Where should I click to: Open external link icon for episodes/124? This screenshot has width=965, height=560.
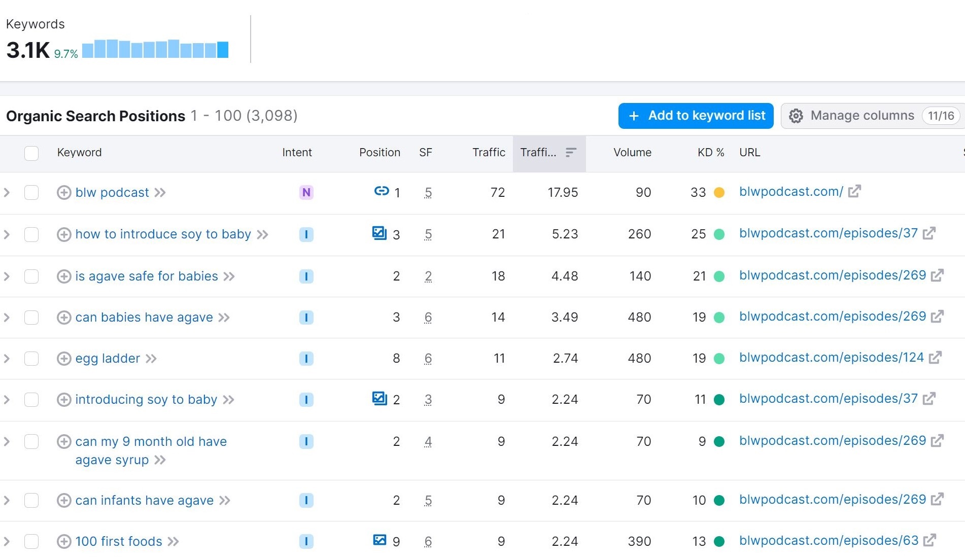(935, 358)
